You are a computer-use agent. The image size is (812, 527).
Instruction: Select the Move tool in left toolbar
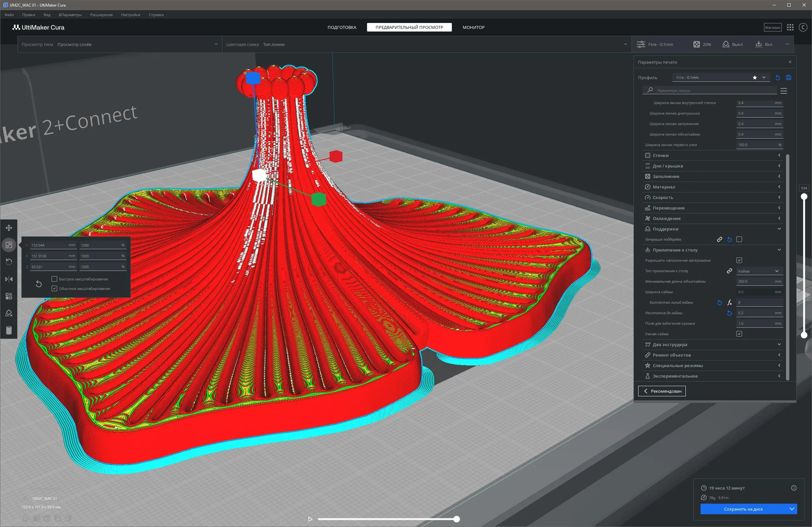9,228
